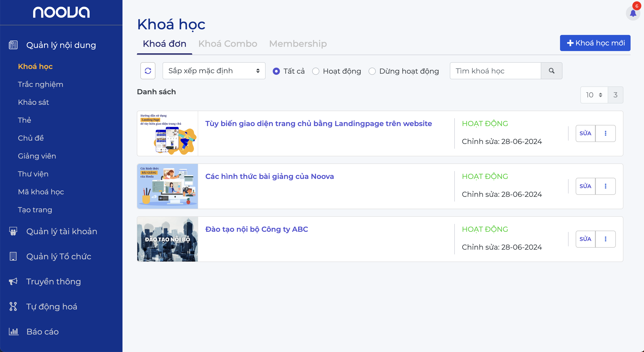Screen dimensions: 644x352
Task: Open Trắc nghiệm in the sidebar
Action: (41, 84)
